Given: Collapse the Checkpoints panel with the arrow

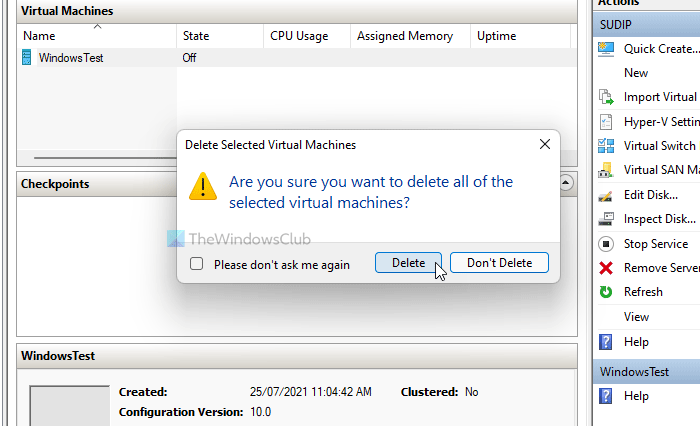Looking at the screenshot, I should pos(566,183).
